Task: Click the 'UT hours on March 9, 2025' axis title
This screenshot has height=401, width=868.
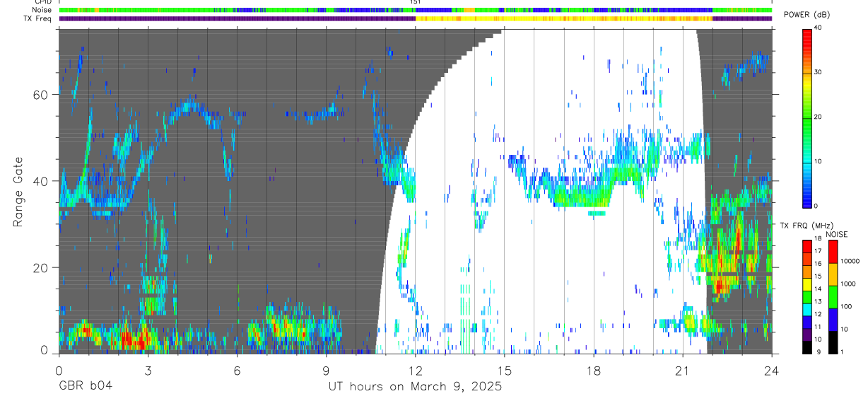Action: [x=415, y=387]
